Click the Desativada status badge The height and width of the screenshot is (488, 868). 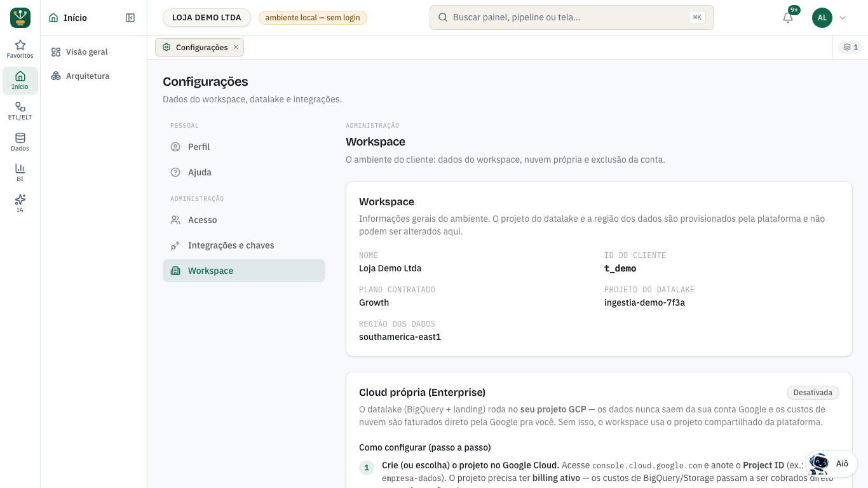[x=813, y=393]
